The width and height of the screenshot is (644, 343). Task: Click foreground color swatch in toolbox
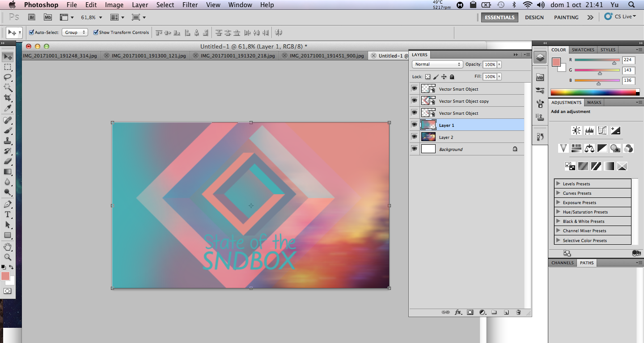[5, 276]
